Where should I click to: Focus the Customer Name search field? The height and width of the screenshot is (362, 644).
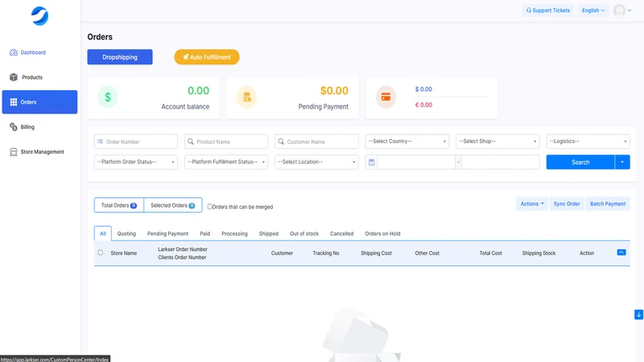tap(316, 142)
